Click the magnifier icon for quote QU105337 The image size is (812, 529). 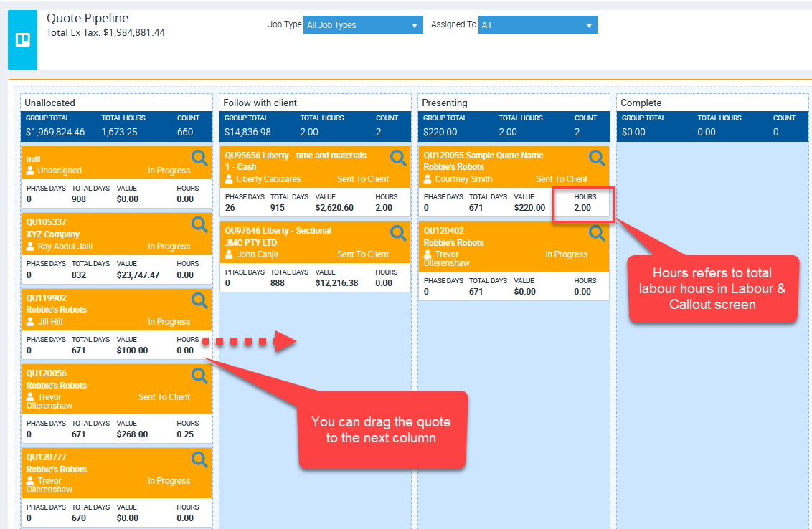click(199, 225)
